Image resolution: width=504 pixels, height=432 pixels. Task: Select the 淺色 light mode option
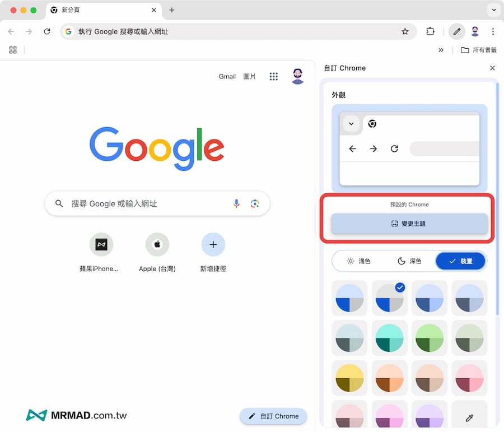coord(358,261)
